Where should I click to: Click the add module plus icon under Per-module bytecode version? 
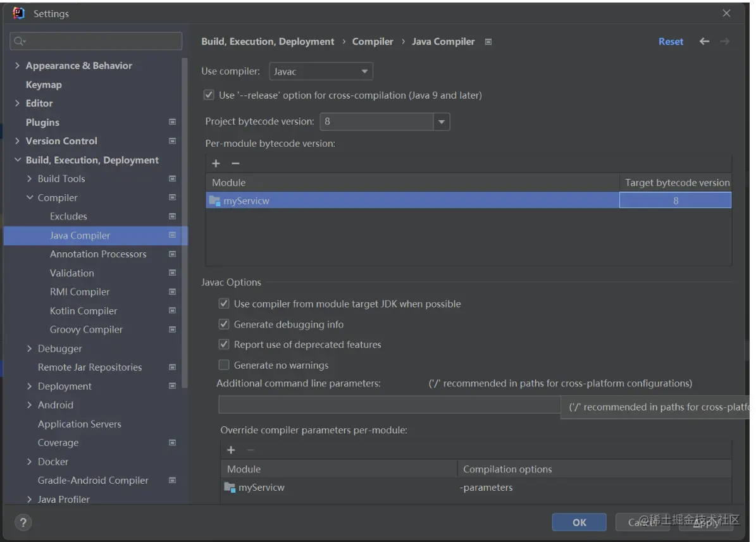pos(216,163)
